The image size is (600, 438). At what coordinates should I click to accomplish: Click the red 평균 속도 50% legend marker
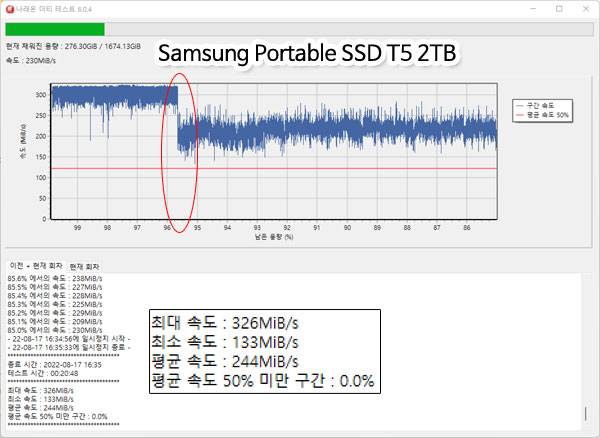518,113
